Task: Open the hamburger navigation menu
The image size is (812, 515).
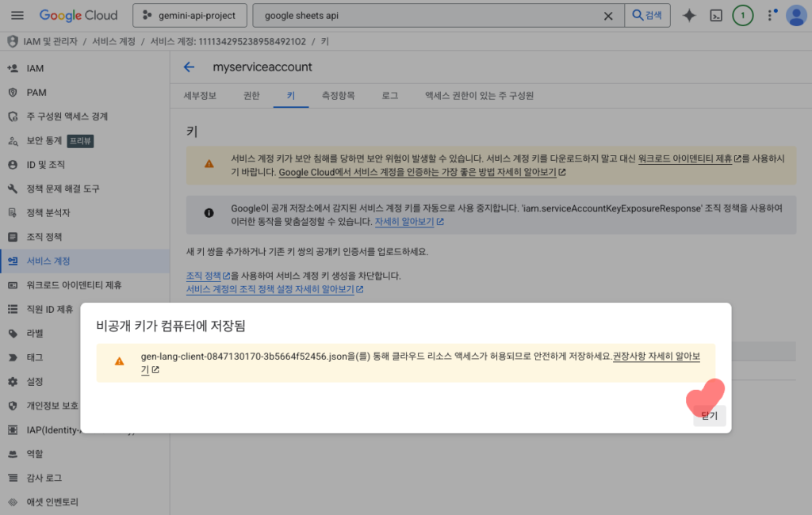Action: click(x=17, y=16)
